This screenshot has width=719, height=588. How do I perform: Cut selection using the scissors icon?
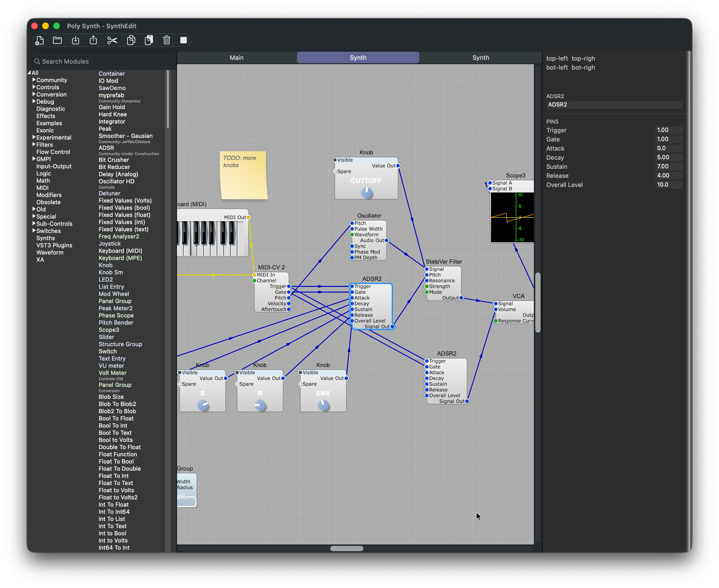(112, 40)
